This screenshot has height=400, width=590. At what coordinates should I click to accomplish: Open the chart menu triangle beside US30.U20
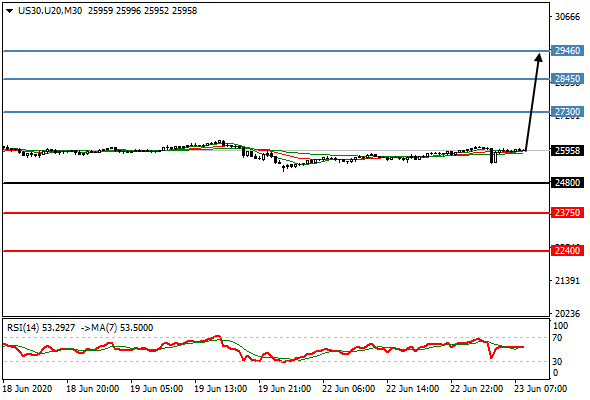[x=9, y=11]
